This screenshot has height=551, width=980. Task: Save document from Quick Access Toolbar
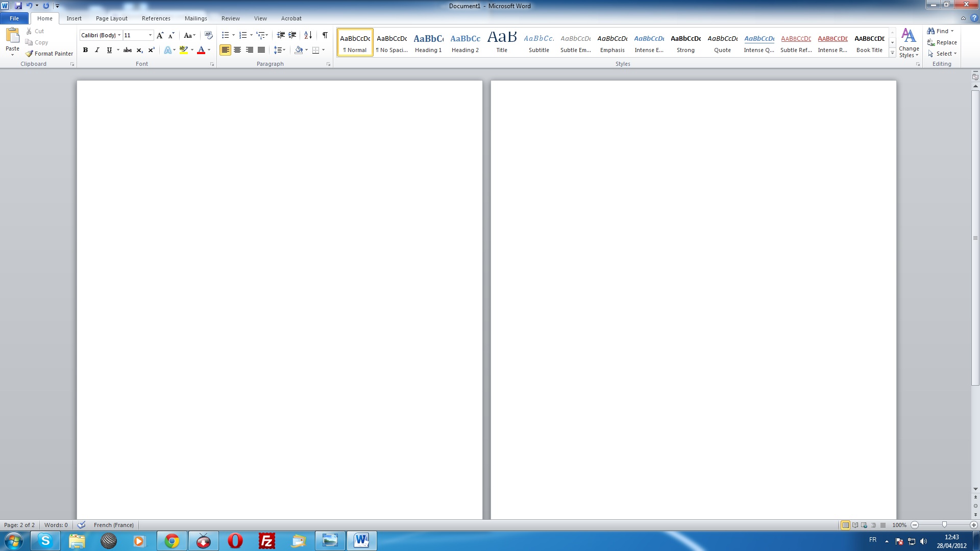click(x=18, y=6)
